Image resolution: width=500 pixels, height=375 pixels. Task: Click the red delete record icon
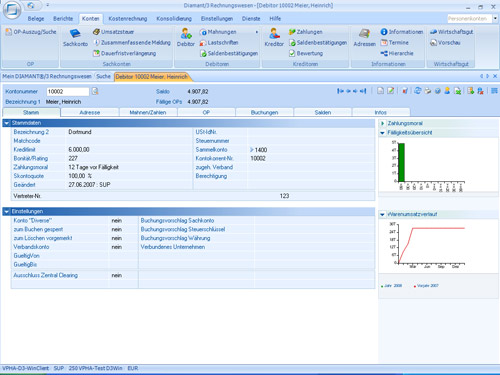[405, 91]
